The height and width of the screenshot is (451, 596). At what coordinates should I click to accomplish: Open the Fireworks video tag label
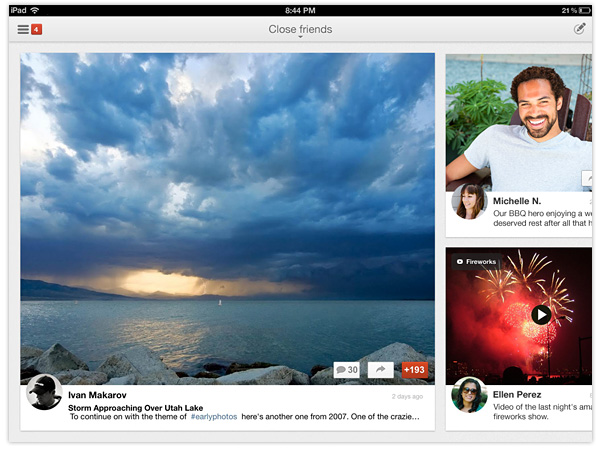[476, 262]
